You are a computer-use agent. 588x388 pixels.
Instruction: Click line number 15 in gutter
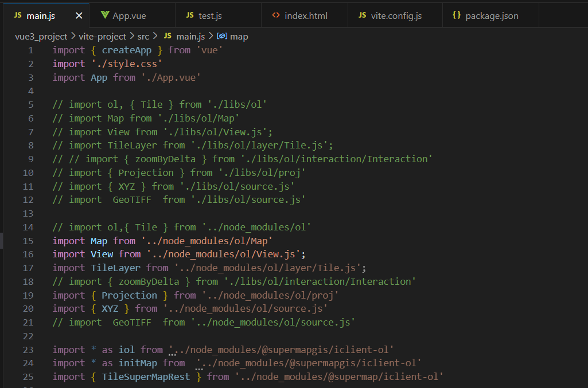click(x=28, y=241)
